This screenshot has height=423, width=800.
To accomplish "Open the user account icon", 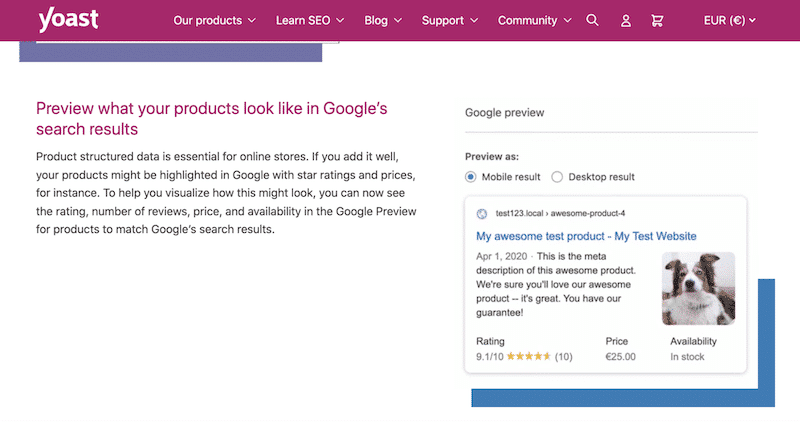I will (626, 21).
